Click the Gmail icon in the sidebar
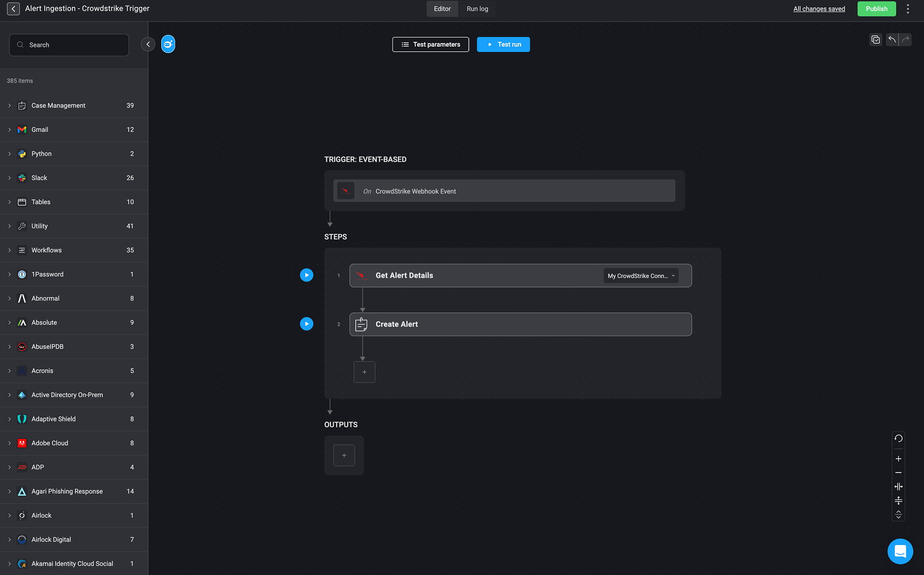 (x=22, y=130)
